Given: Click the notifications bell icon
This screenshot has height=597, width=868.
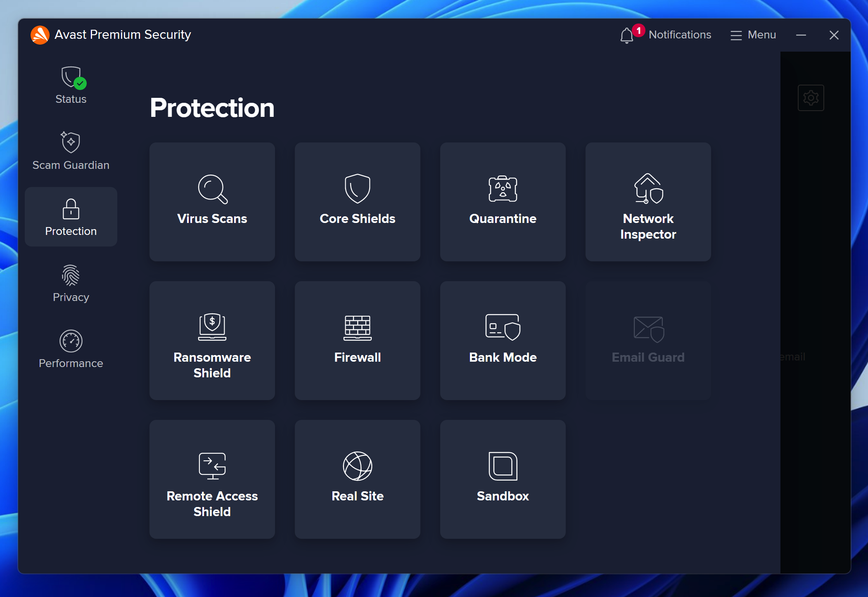Looking at the screenshot, I should pos(627,35).
